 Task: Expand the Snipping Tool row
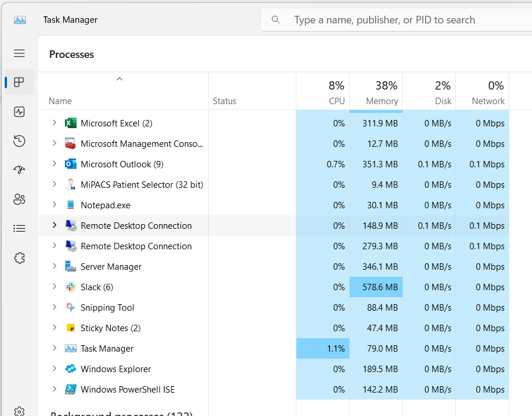54,307
